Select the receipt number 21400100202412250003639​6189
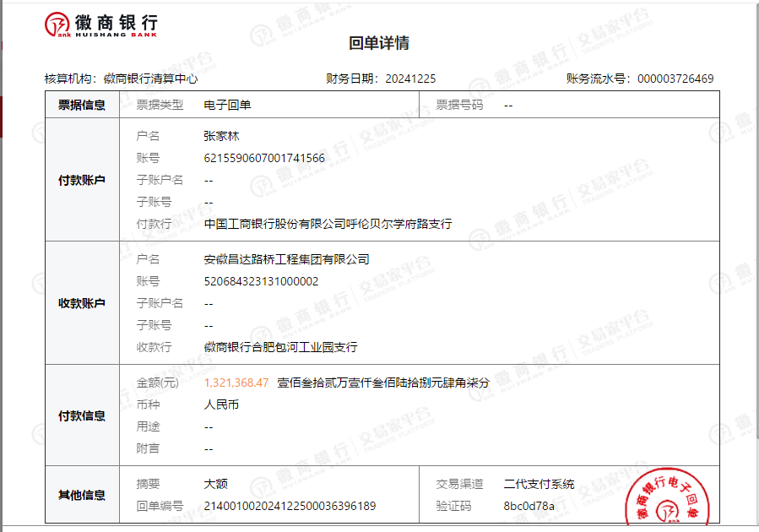 (290, 506)
